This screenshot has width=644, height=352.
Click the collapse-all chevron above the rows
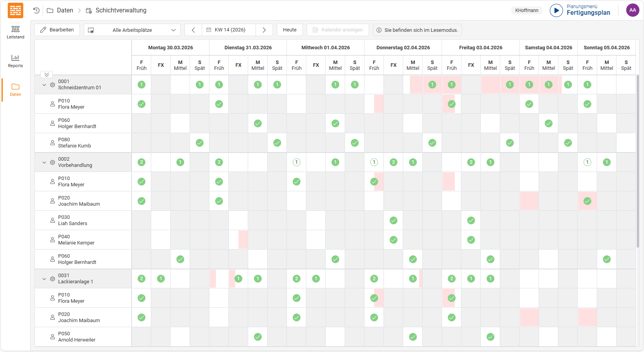[x=47, y=75]
